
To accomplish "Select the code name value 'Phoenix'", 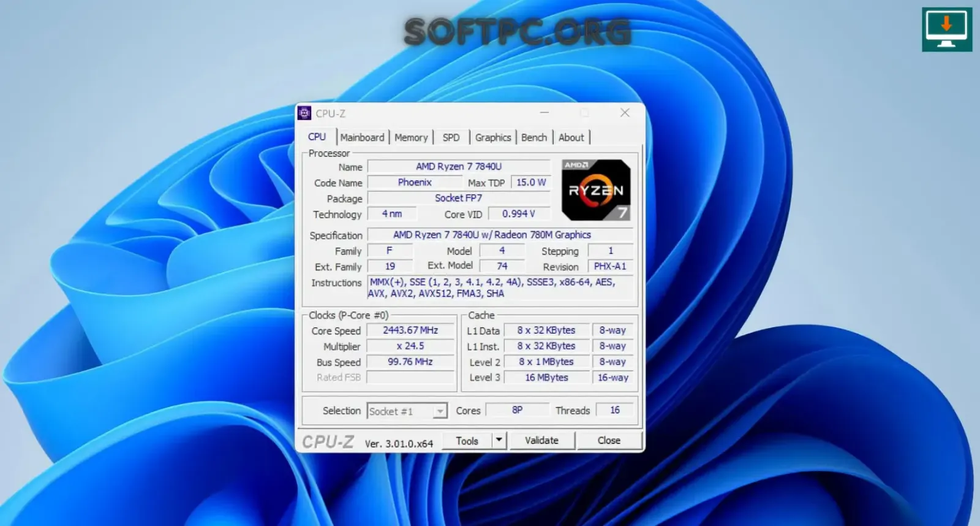I will [x=415, y=182].
